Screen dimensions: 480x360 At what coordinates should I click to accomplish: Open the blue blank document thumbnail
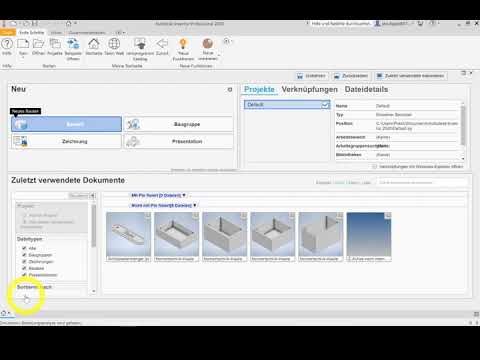[x=369, y=237]
